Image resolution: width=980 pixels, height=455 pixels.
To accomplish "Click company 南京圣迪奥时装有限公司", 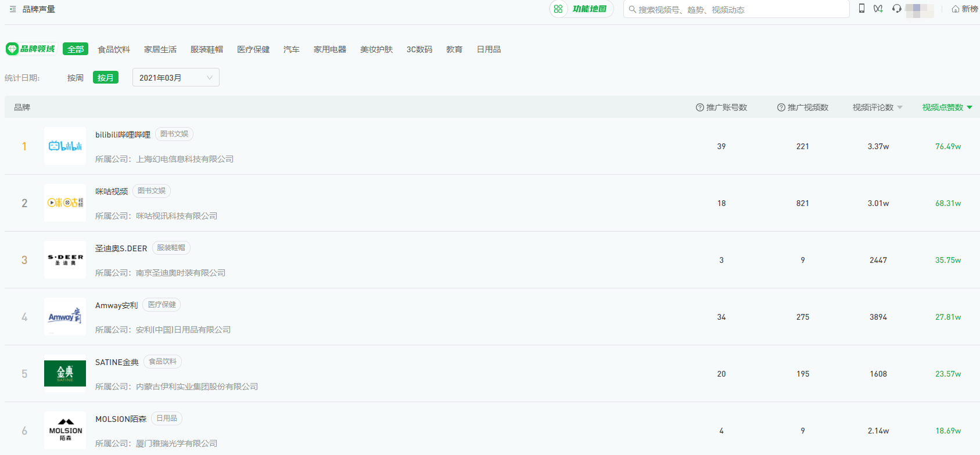I will tap(181, 273).
